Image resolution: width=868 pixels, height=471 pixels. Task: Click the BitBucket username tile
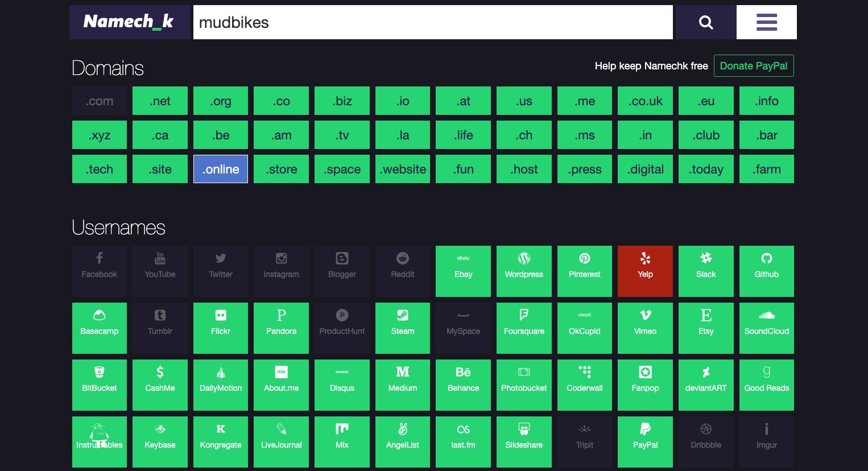(x=100, y=385)
